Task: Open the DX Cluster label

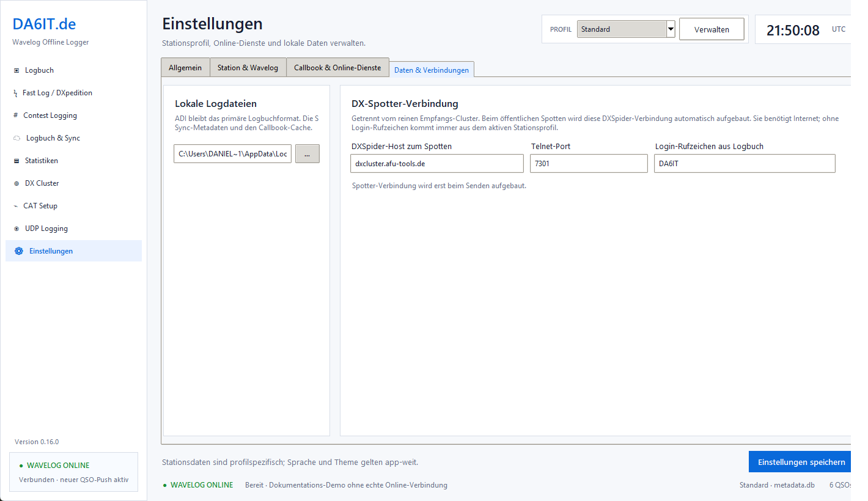Action: coord(42,183)
